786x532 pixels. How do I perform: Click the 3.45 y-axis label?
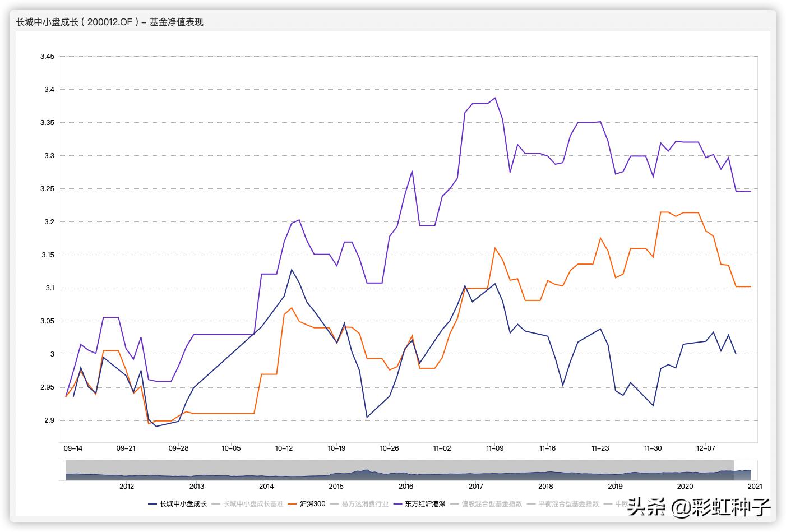(47, 57)
